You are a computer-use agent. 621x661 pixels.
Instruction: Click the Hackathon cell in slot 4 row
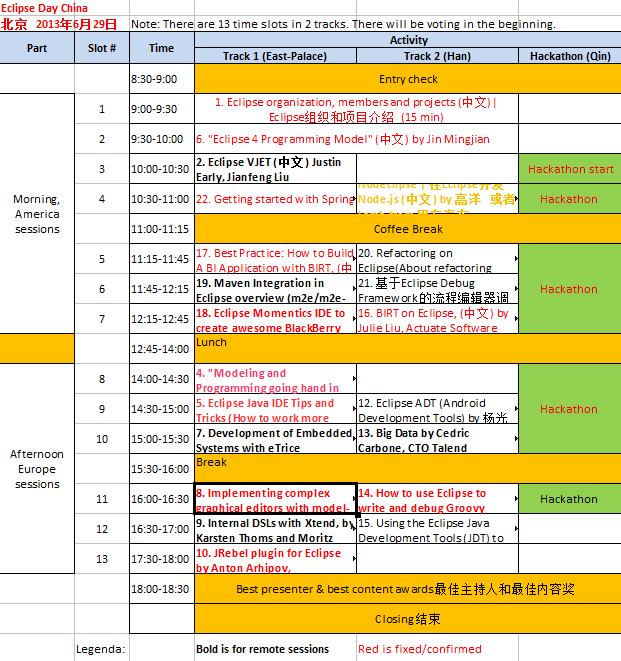coord(570,199)
